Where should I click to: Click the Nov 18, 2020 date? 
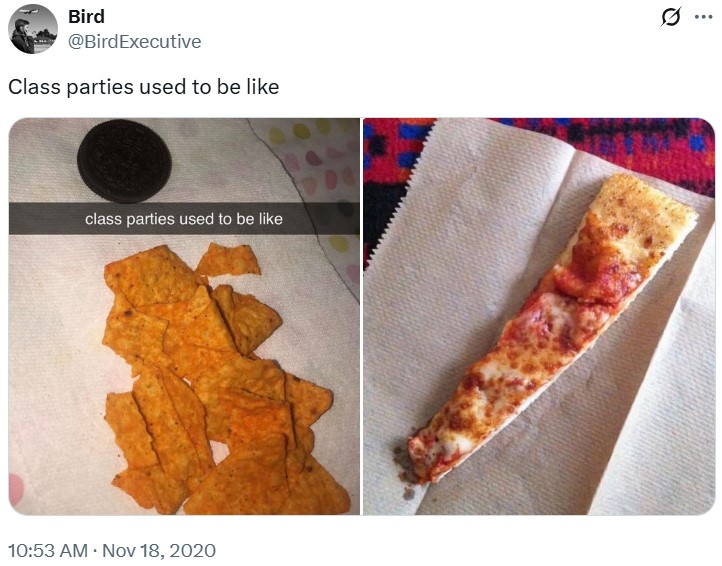(159, 550)
